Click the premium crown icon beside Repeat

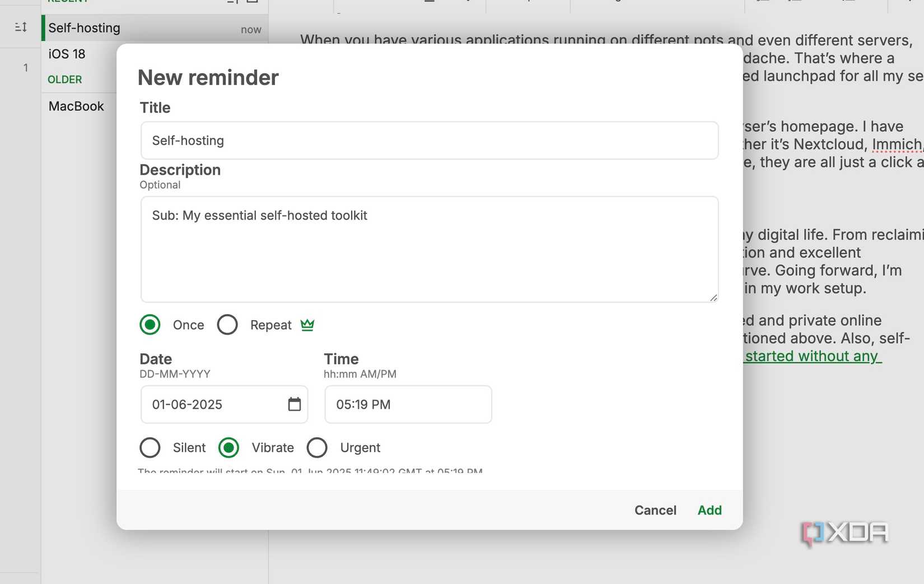pyautogui.click(x=307, y=325)
